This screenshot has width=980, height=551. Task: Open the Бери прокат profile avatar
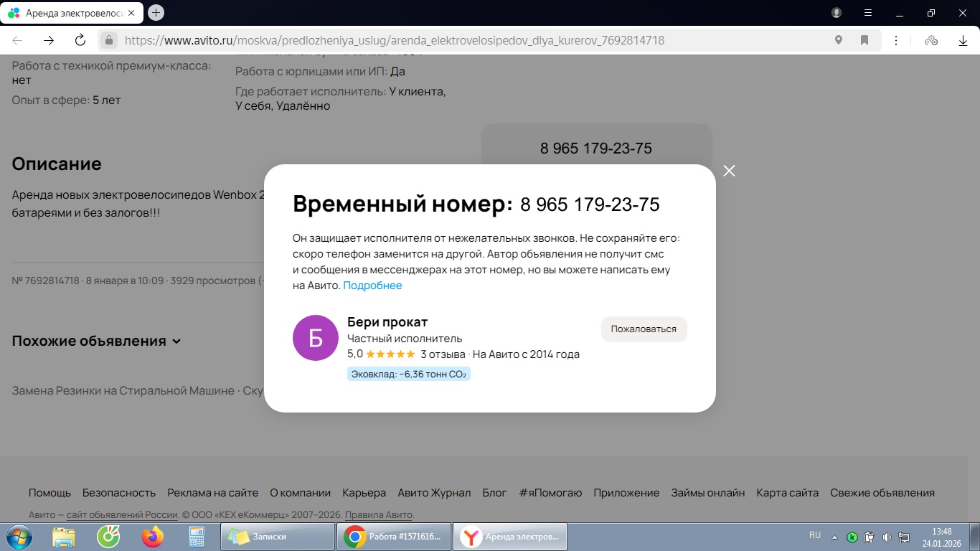(316, 338)
